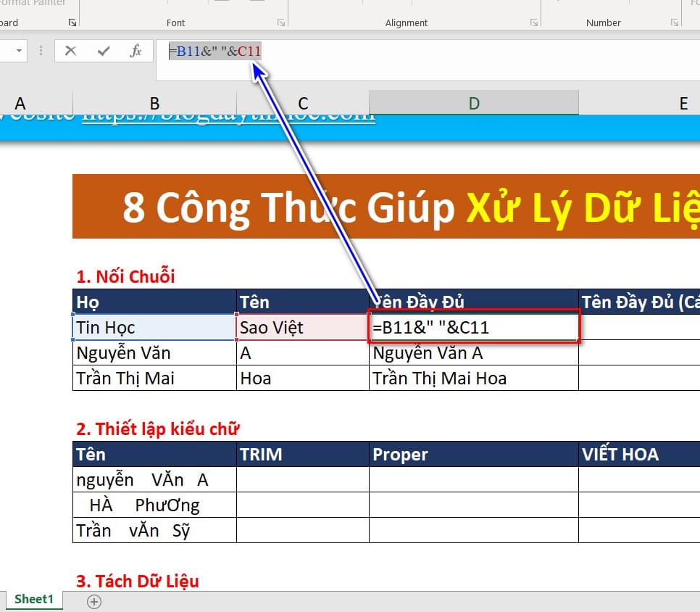This screenshot has height=612, width=700.
Task: Select empty VIẾT HOA cell beside 'Trần vĂn Sỹ'
Action: [639, 531]
